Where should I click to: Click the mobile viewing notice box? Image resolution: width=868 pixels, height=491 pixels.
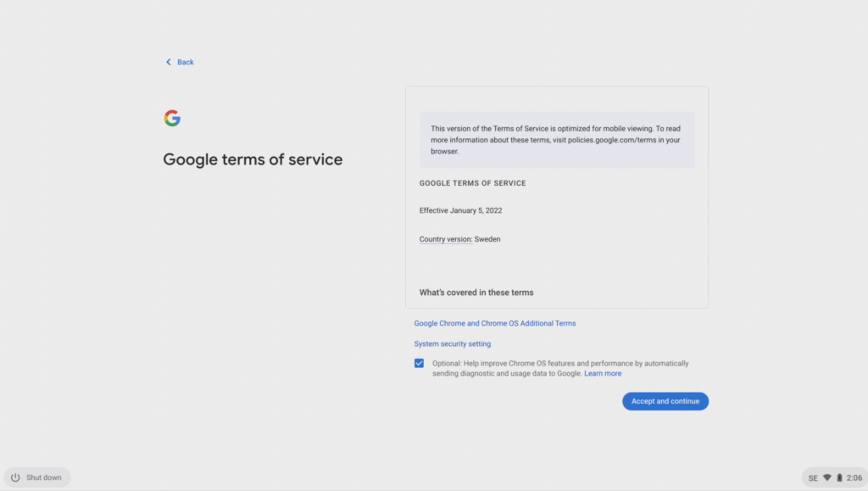pyautogui.click(x=557, y=140)
